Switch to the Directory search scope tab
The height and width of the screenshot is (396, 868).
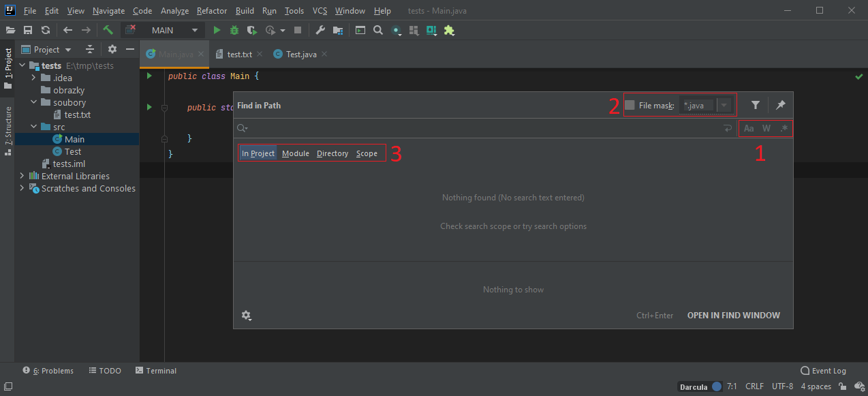[x=332, y=153]
